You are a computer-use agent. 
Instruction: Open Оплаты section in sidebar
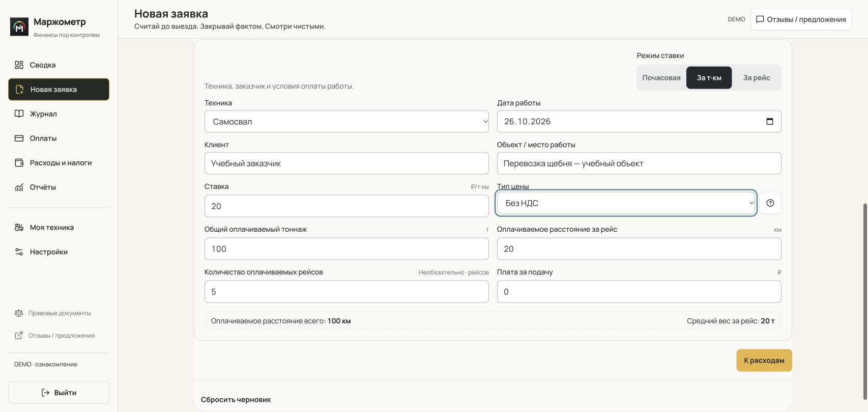tap(59, 138)
